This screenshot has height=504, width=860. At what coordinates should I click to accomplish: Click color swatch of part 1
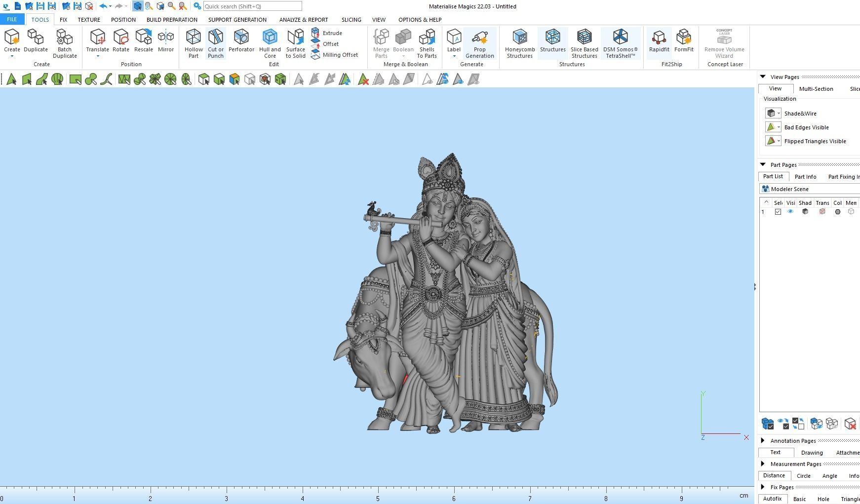[838, 212]
